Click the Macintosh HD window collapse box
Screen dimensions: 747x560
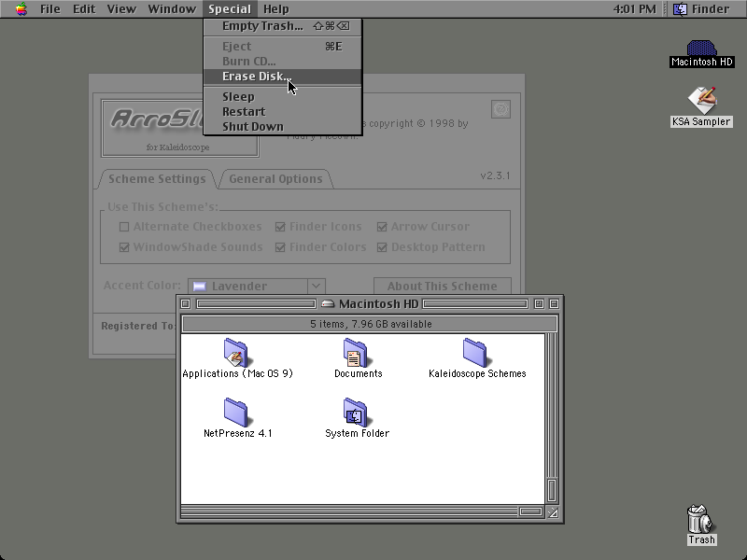coord(554,304)
